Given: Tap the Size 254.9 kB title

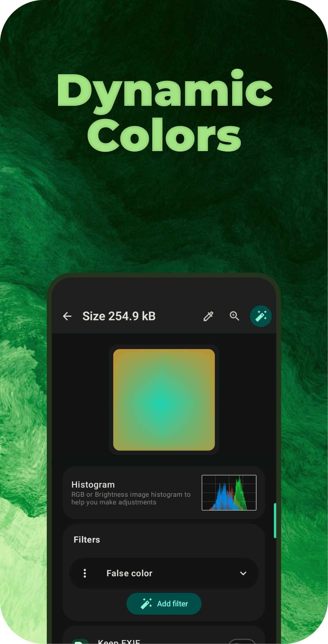Looking at the screenshot, I should click(119, 316).
